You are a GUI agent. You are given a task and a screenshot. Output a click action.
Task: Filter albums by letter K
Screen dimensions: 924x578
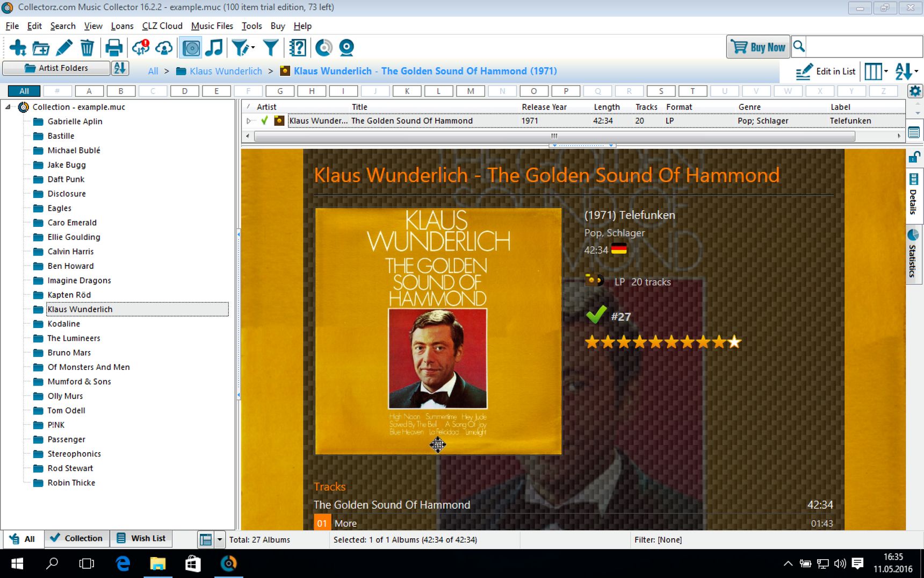point(407,91)
